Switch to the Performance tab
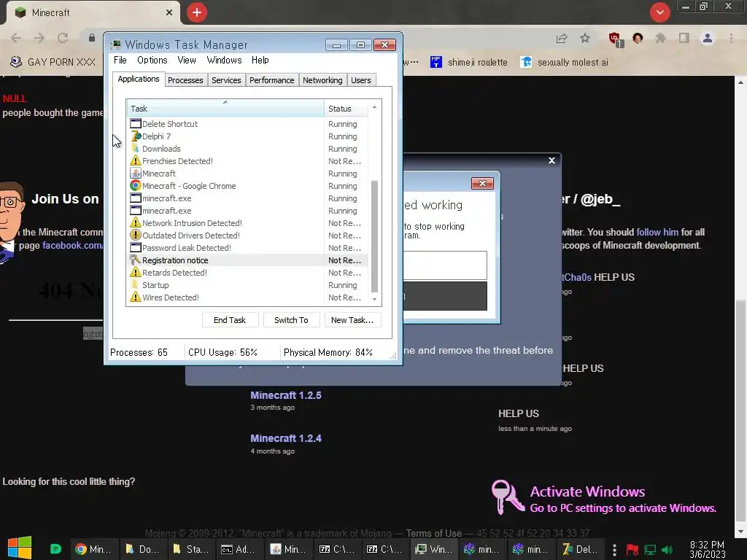 point(271,80)
